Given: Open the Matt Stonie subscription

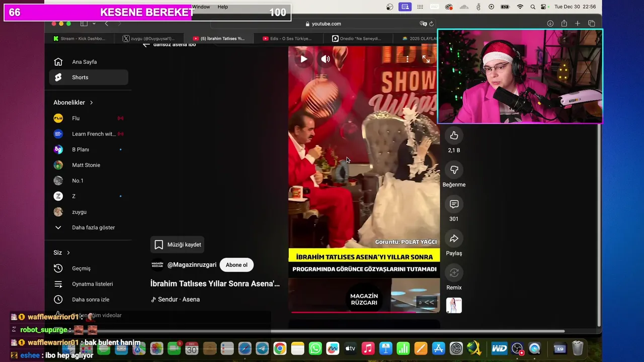Looking at the screenshot, I should coord(89,165).
